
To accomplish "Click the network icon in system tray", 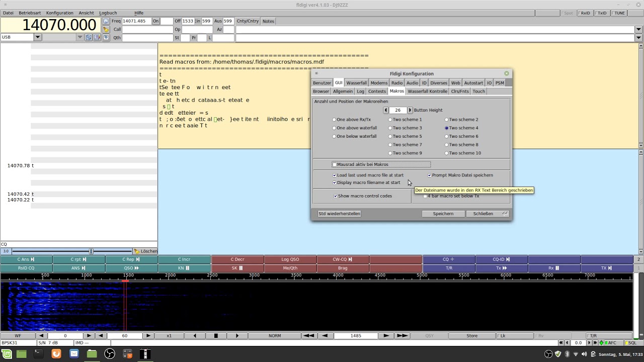I will point(576,354).
